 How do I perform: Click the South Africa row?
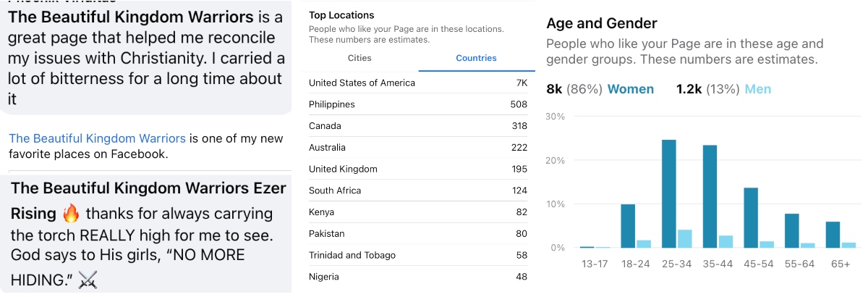tap(418, 191)
